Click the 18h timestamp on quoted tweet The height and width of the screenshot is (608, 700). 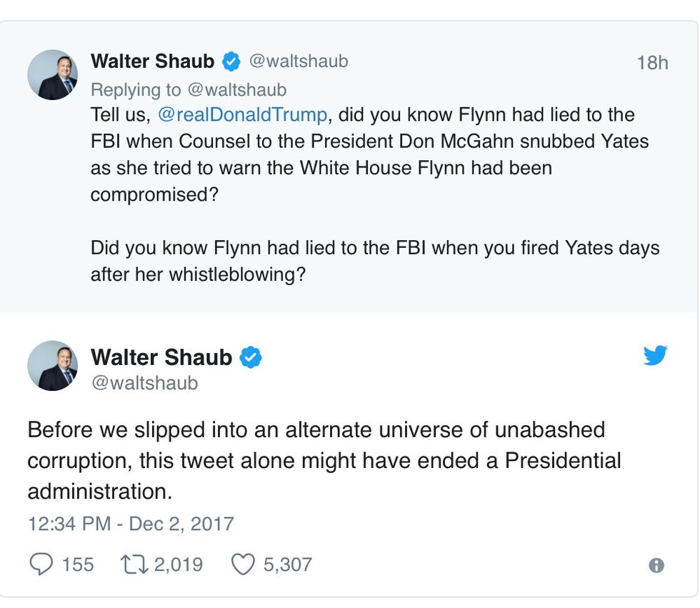click(x=651, y=63)
